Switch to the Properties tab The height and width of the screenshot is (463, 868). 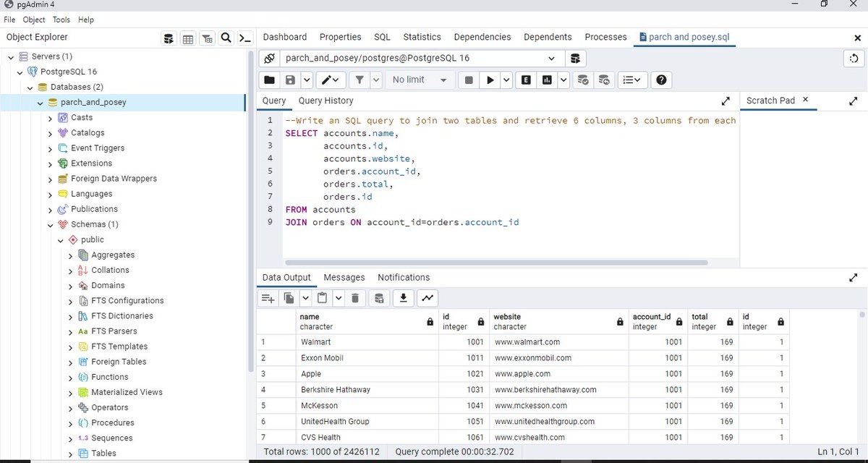pos(341,37)
